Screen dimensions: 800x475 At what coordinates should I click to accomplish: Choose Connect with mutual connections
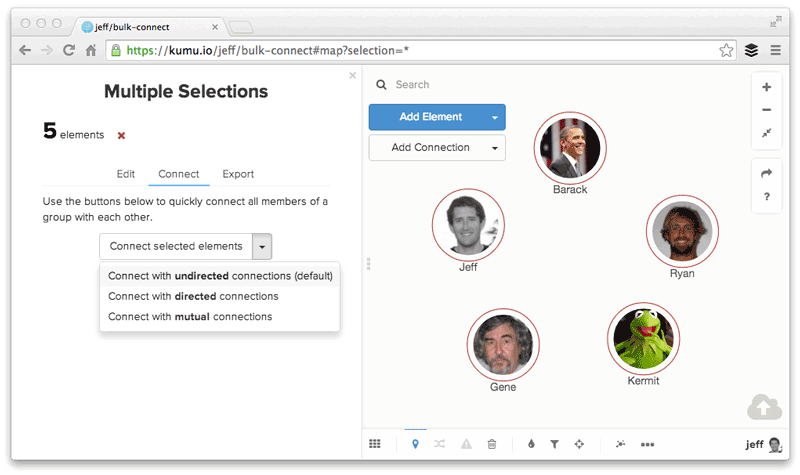click(190, 317)
